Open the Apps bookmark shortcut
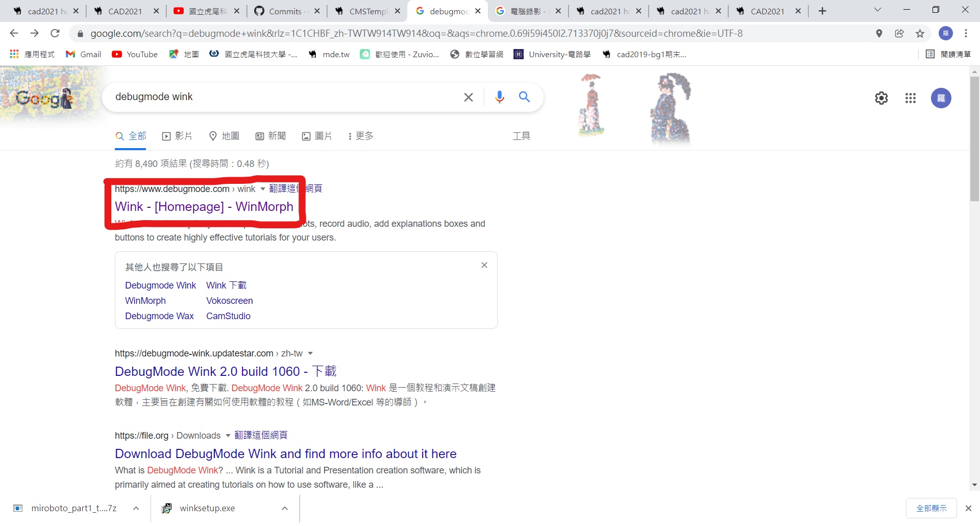Image resolution: width=980 pixels, height=526 pixels. coord(32,54)
